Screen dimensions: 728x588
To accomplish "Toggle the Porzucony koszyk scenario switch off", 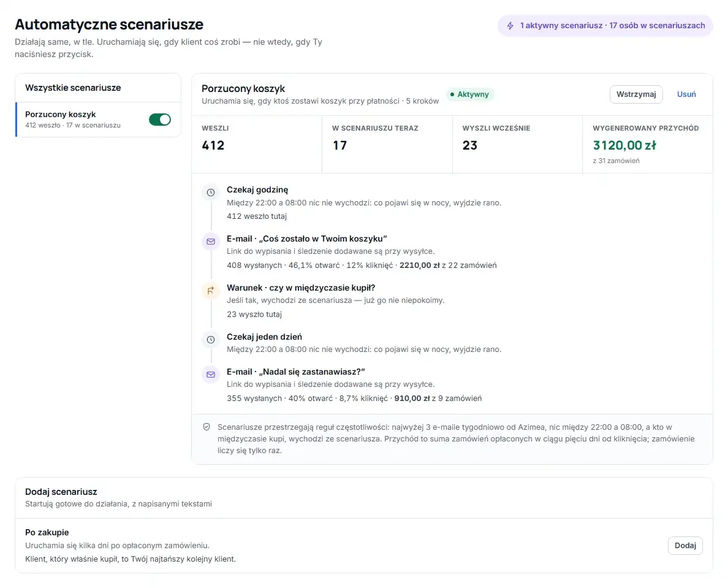I will click(160, 120).
